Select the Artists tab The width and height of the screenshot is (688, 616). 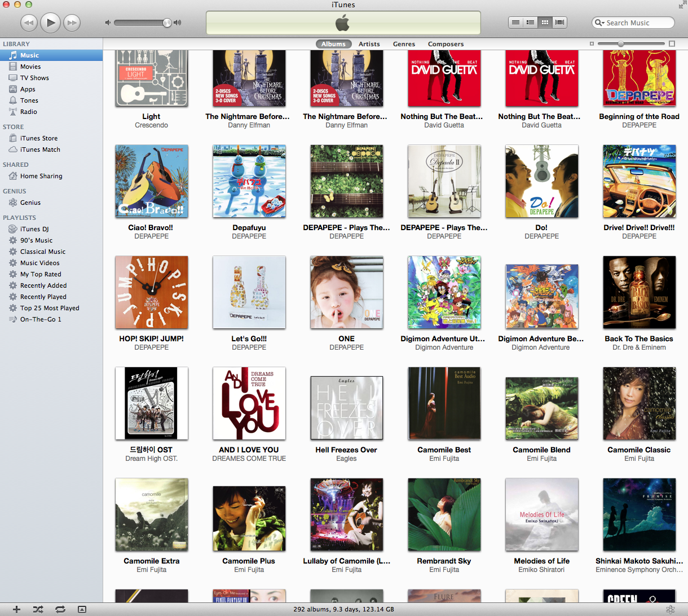point(369,44)
